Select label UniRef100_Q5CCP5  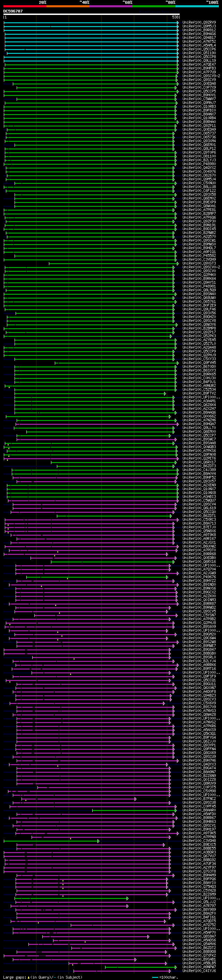(x=199, y=91)
